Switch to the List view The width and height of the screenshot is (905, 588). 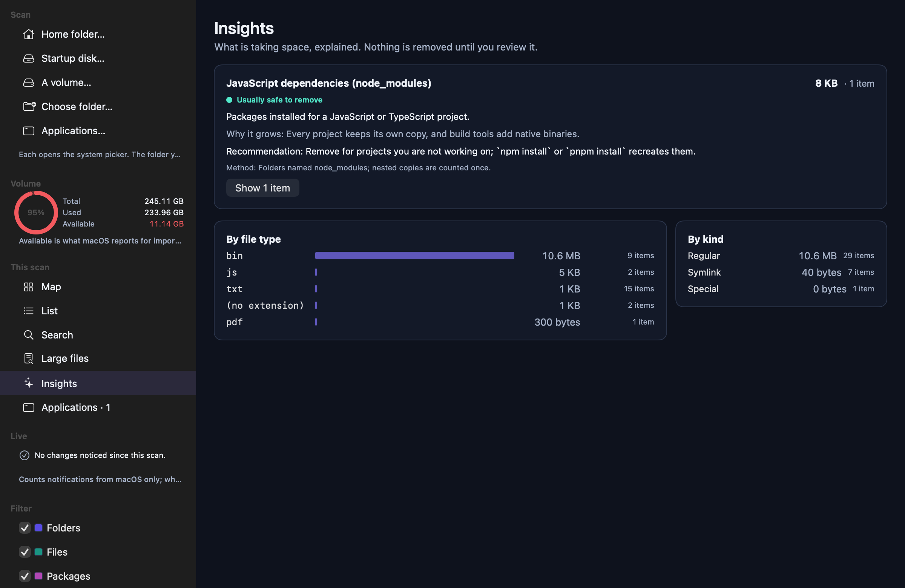98,311
